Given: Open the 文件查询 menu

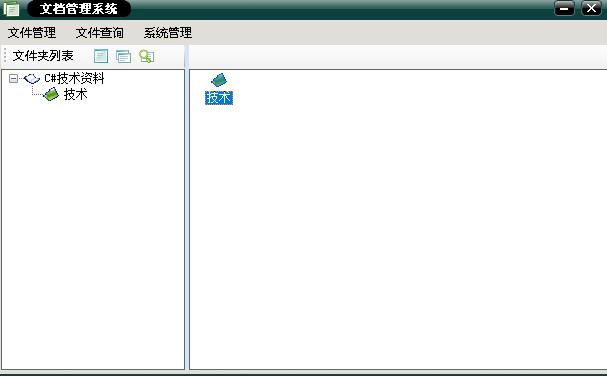Looking at the screenshot, I should (x=99, y=33).
